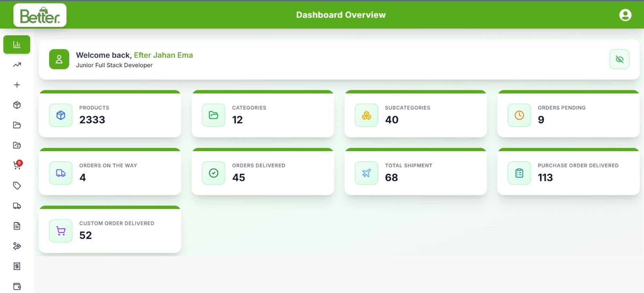Open the folder with plus subcategories sidebar icon
The height and width of the screenshot is (293, 644).
17,145
